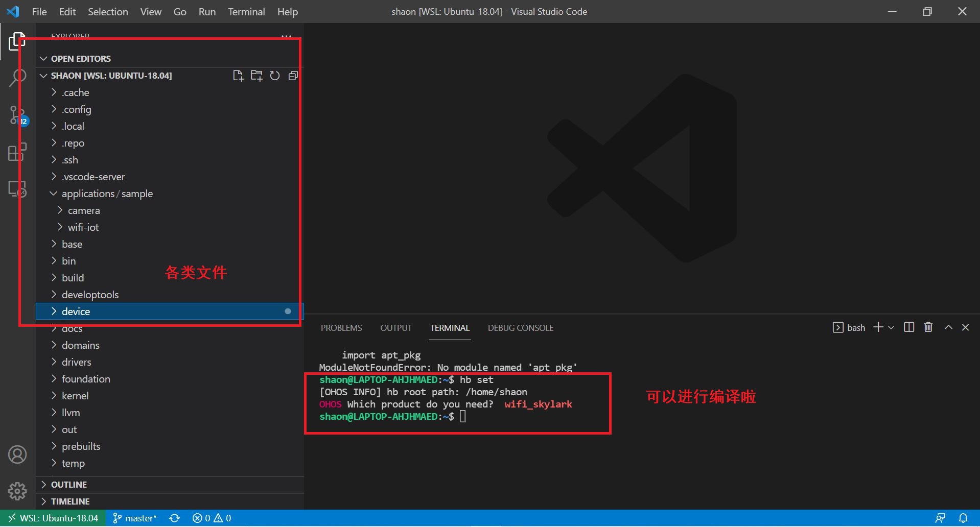This screenshot has height=527, width=980.
Task: Expand the .cache folder
Action: [170, 92]
